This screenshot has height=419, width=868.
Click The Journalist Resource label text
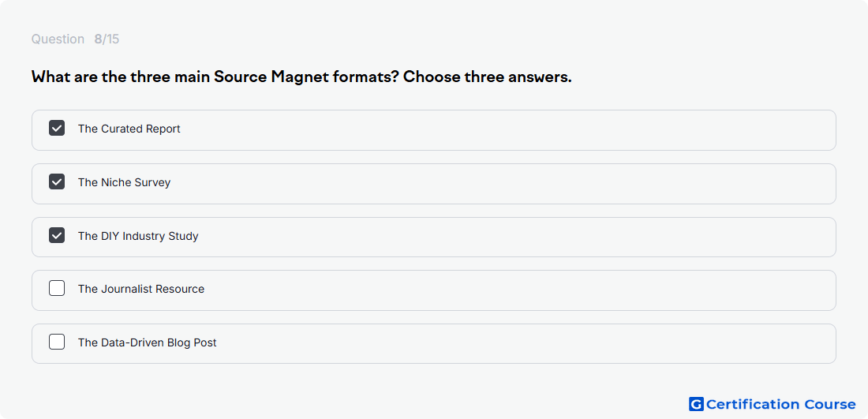coord(141,289)
